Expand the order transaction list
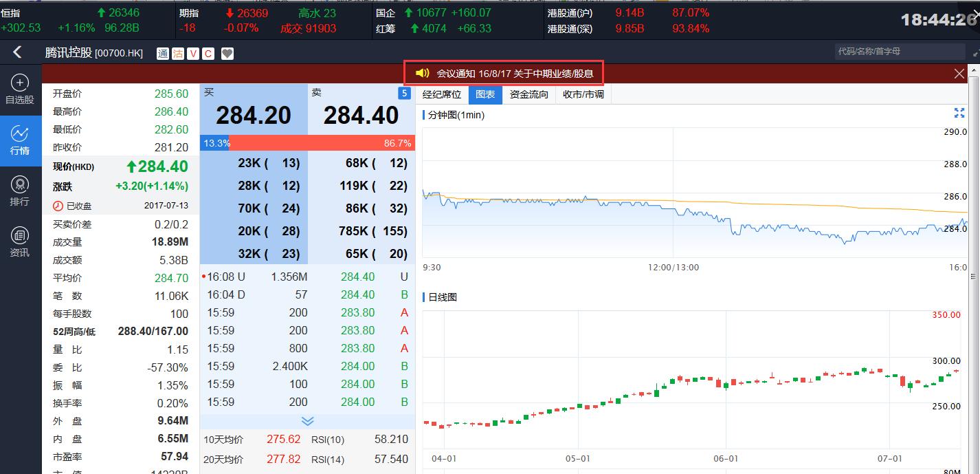The height and width of the screenshot is (474, 980). (x=307, y=420)
